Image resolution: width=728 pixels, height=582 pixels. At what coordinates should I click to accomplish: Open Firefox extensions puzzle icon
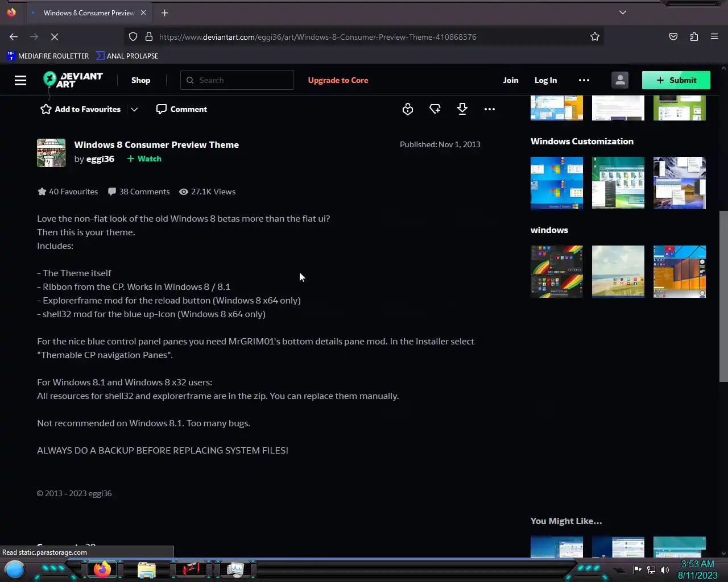[694, 36]
